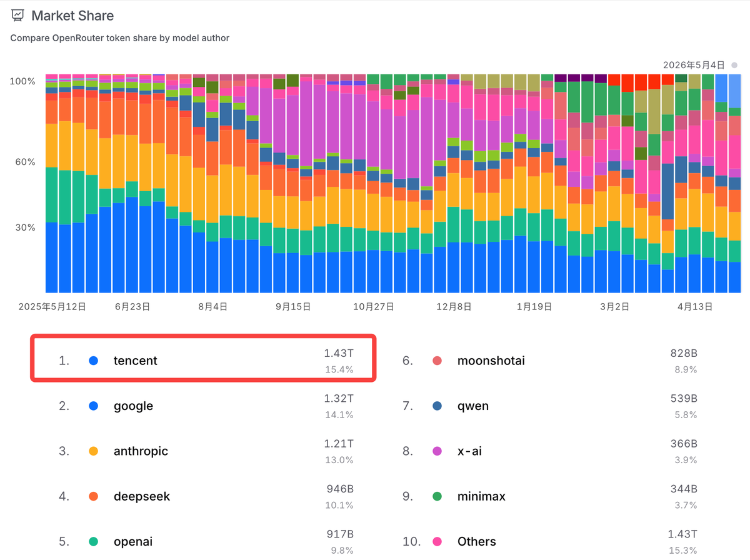The image size is (750, 560).
Task: Click the gray dot beside the 2026年5月4日 date
Action: (x=734, y=65)
